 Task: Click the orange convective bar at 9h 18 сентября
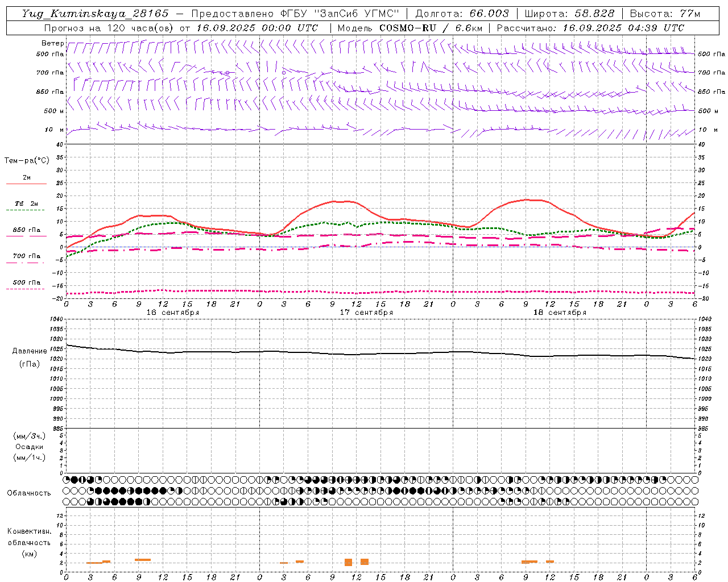point(530,562)
